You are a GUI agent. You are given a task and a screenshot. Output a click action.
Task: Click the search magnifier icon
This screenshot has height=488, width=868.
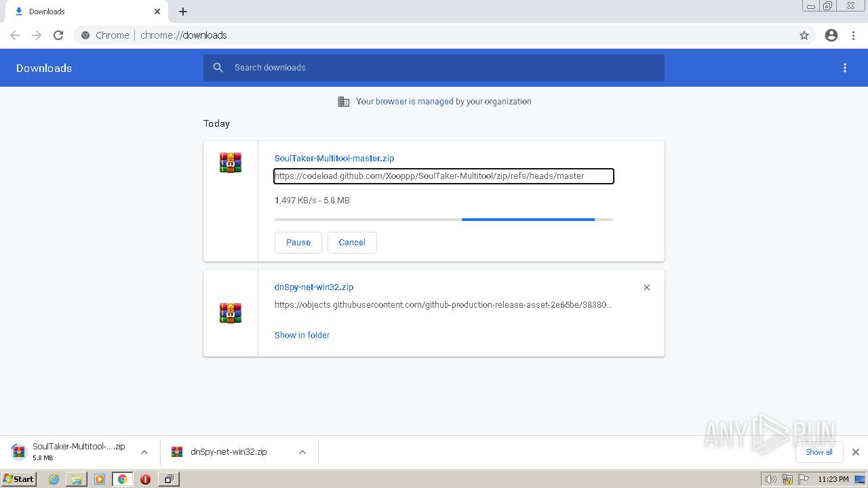pos(218,68)
